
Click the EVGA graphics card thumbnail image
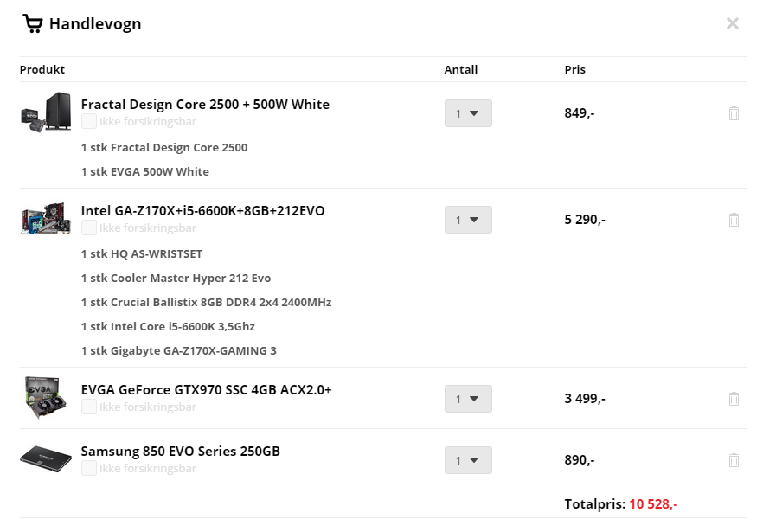(x=45, y=397)
